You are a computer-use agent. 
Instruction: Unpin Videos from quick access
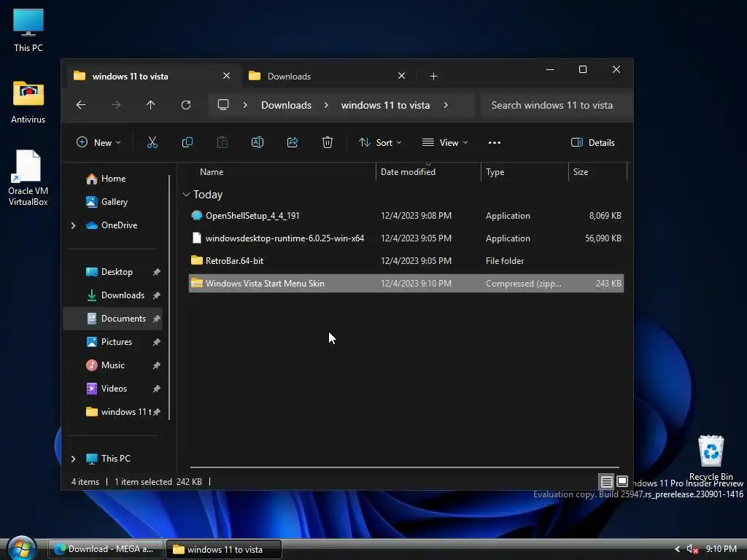(156, 389)
